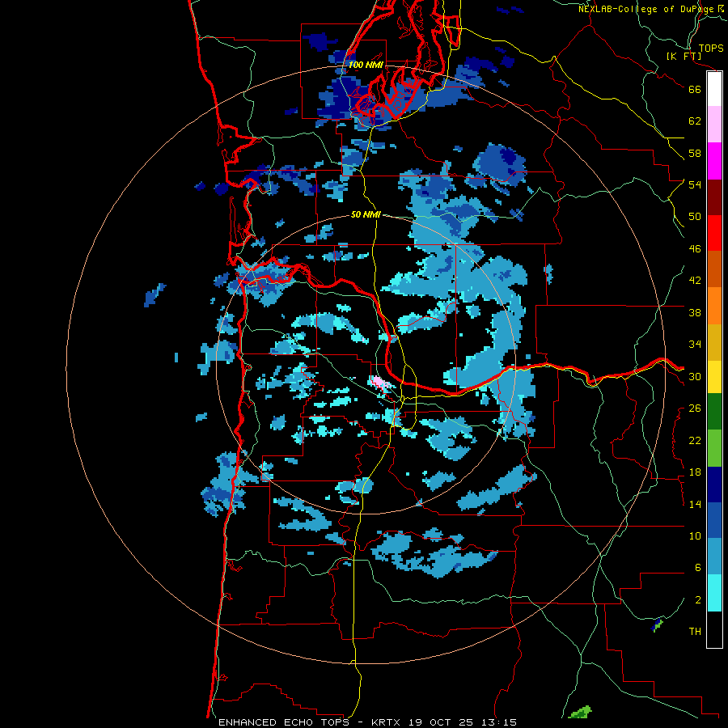Click the 'ENHANCED ECHO TOPS' product caption

pos(284,722)
